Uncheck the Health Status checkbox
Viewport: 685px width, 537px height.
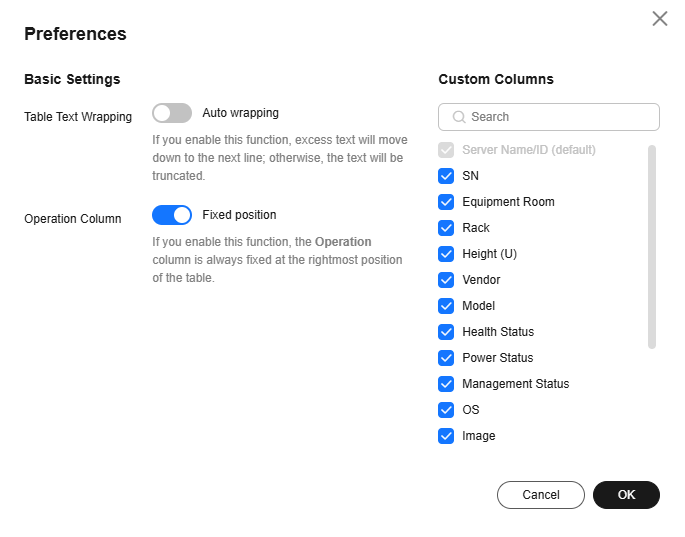click(446, 332)
